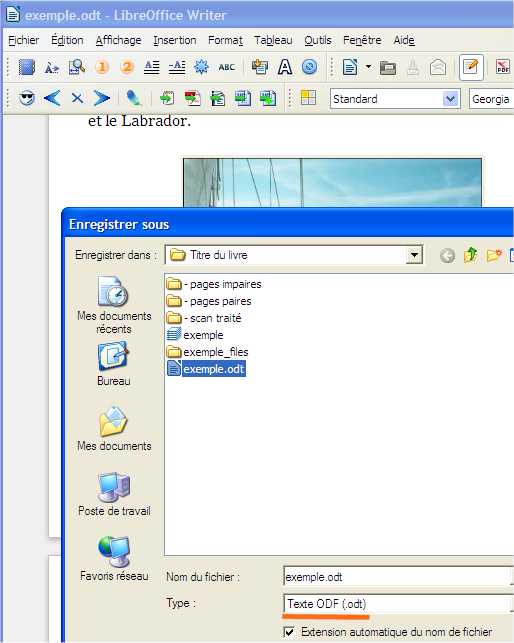The width and height of the screenshot is (514, 643).
Task: Click the Edit Document pencil icon
Action: (x=471, y=67)
